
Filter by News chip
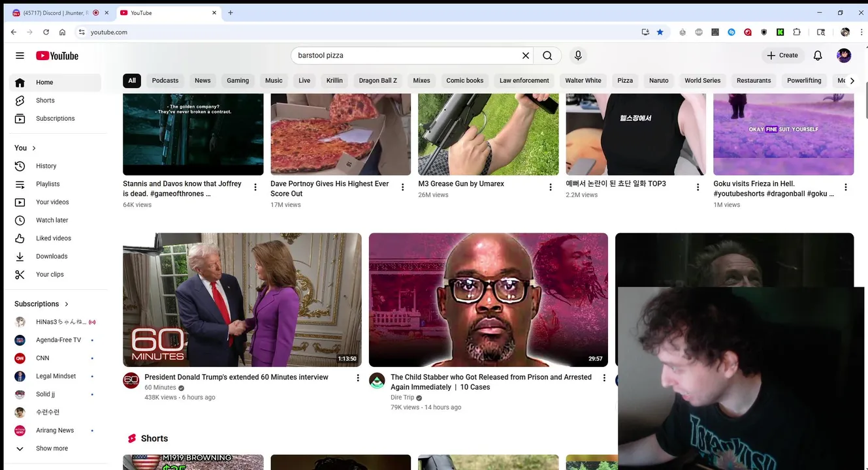point(202,80)
